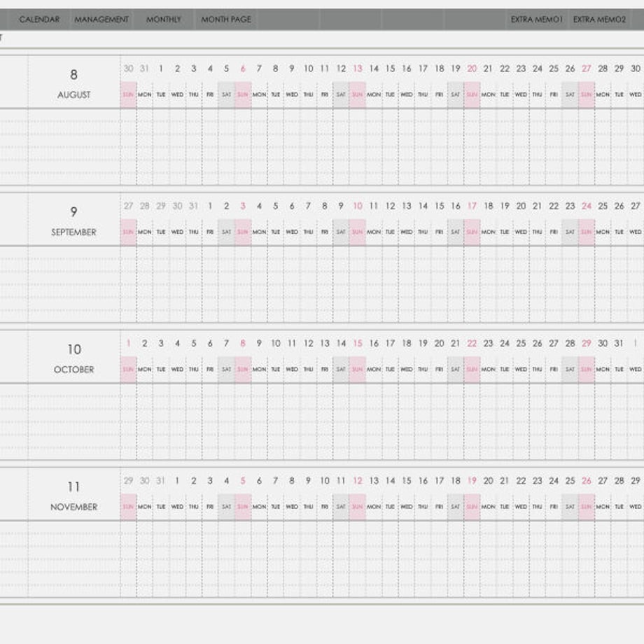644x644 pixels.
Task: Click SAT label under October 21
Action: [456, 370]
